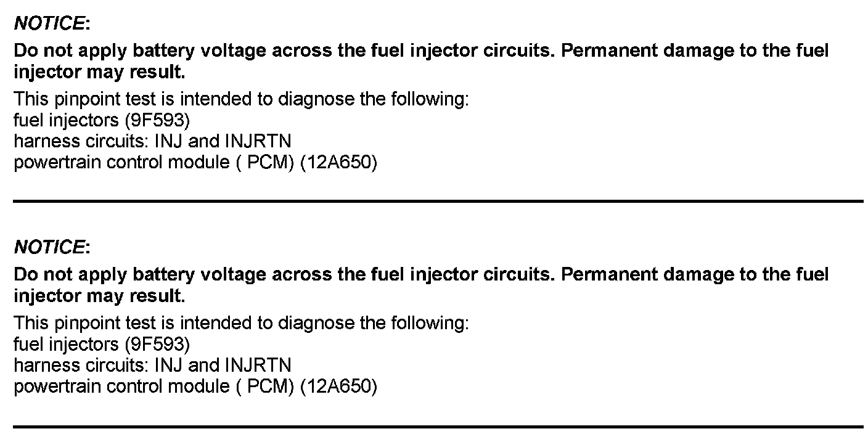Click part number 12A650 in the upper block
Image resolution: width=868 pixels, height=434 pixels.
(x=337, y=163)
